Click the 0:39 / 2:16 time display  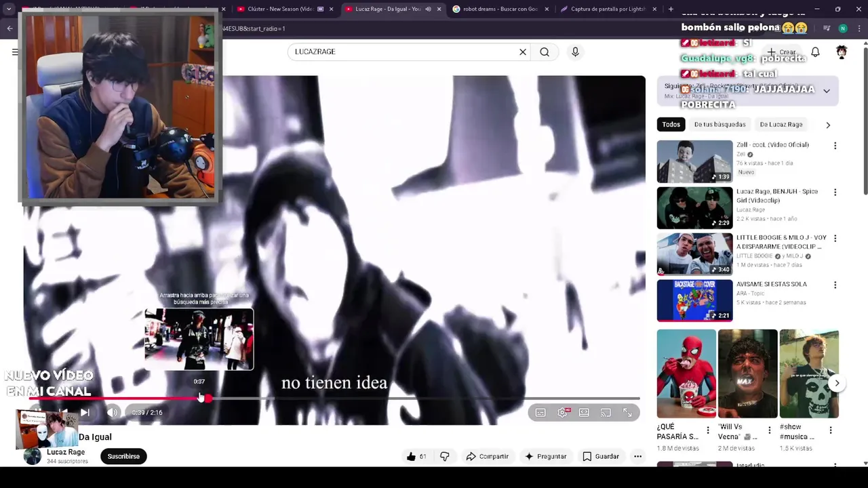pos(147,412)
